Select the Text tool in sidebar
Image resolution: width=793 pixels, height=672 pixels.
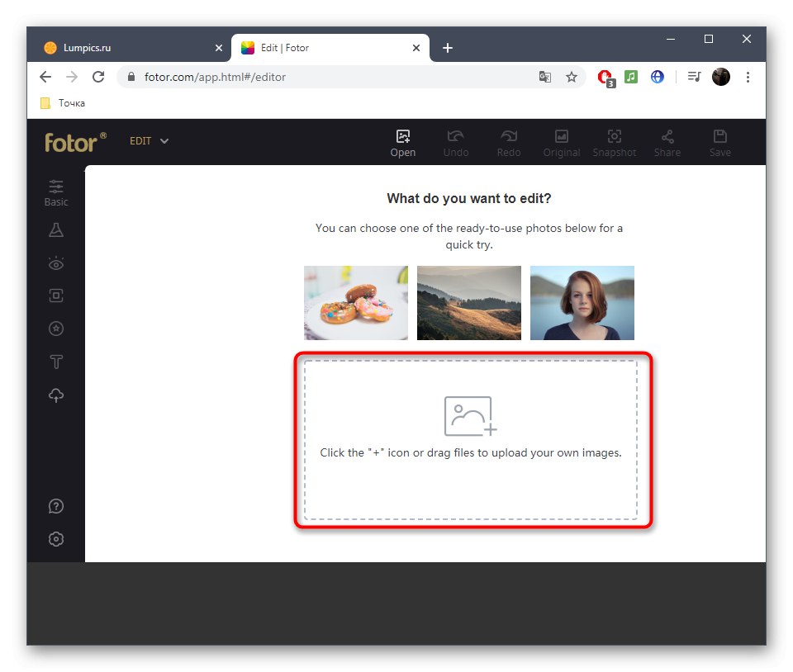[x=55, y=362]
